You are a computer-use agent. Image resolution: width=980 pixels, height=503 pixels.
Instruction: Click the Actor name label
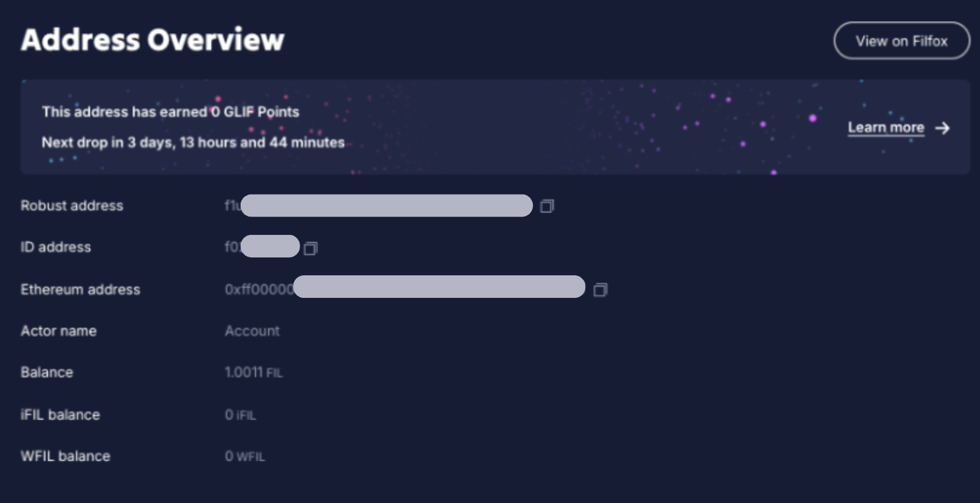pos(58,331)
